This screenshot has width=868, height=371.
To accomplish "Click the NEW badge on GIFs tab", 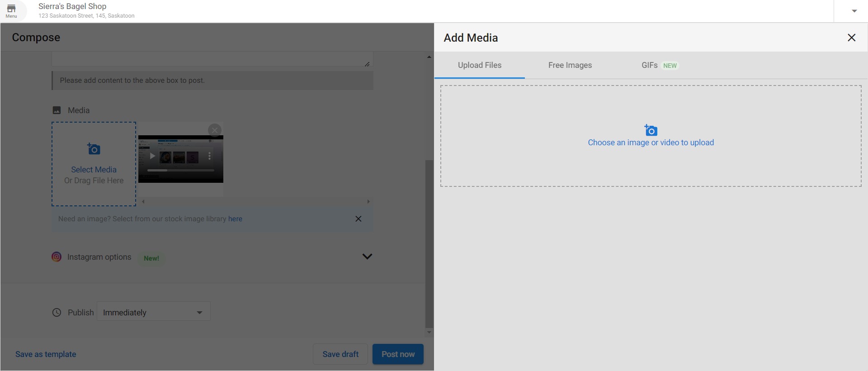I will click(x=670, y=66).
